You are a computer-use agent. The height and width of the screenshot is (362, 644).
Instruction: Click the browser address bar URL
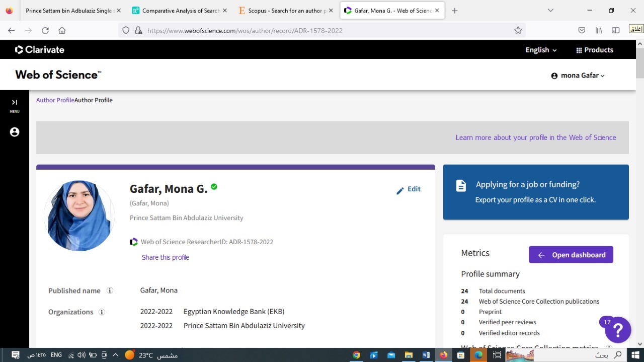point(245,31)
